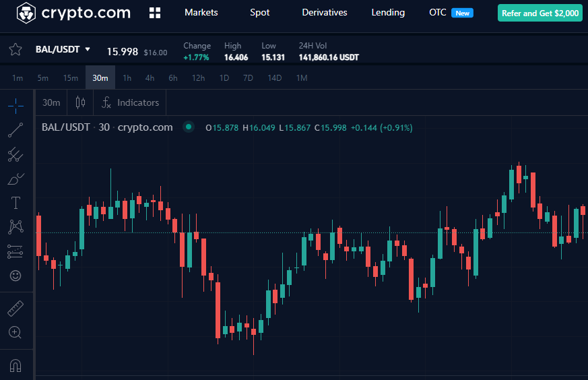Select the 6h timeframe

pyautogui.click(x=173, y=78)
